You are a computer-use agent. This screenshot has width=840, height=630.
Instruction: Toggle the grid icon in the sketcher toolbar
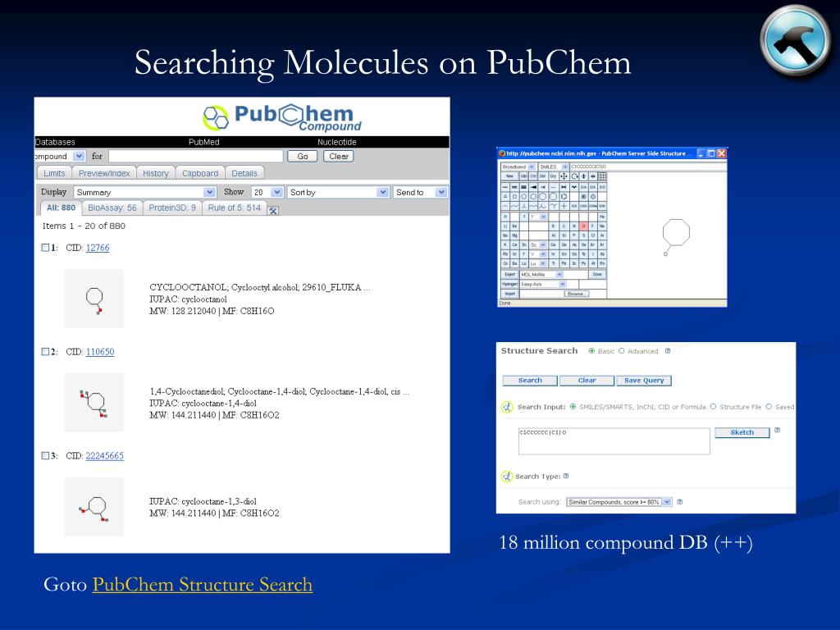(x=602, y=176)
